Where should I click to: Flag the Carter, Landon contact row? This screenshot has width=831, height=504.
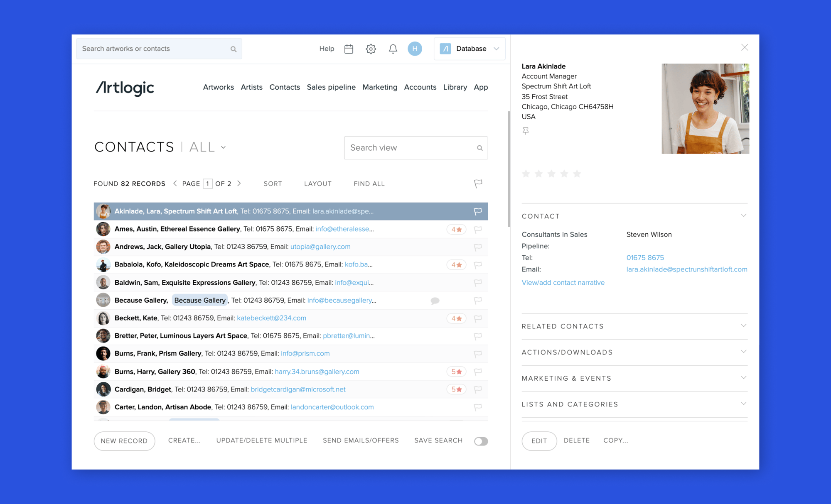point(478,407)
